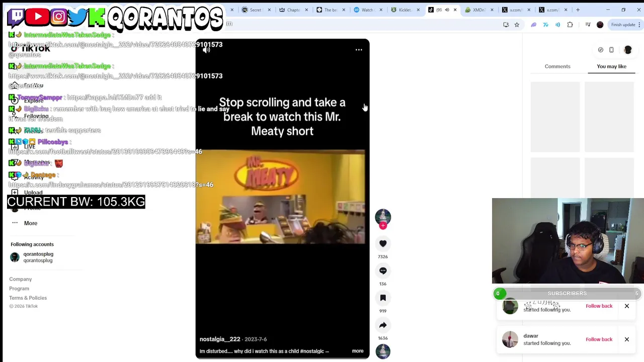Open the get-app phone icon at top right

click(x=611, y=50)
